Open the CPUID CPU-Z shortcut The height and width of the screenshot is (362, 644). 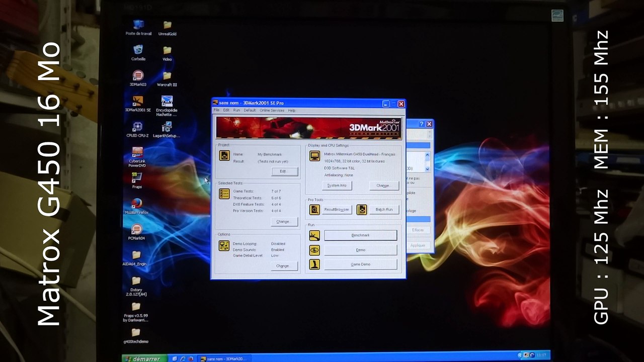pyautogui.click(x=137, y=129)
